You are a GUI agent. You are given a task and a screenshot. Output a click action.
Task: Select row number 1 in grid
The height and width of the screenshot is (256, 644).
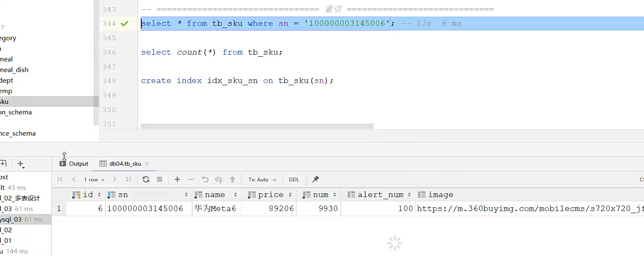[59, 209]
